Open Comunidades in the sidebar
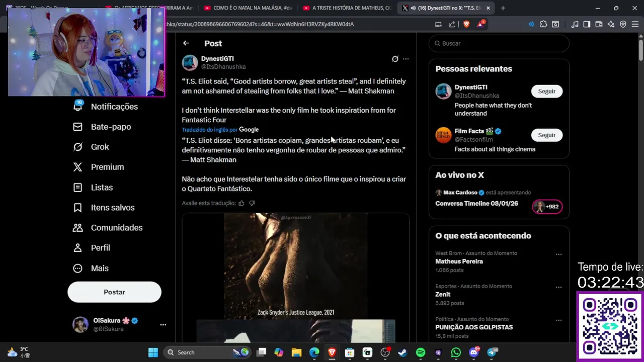644x362 pixels. tap(108, 228)
